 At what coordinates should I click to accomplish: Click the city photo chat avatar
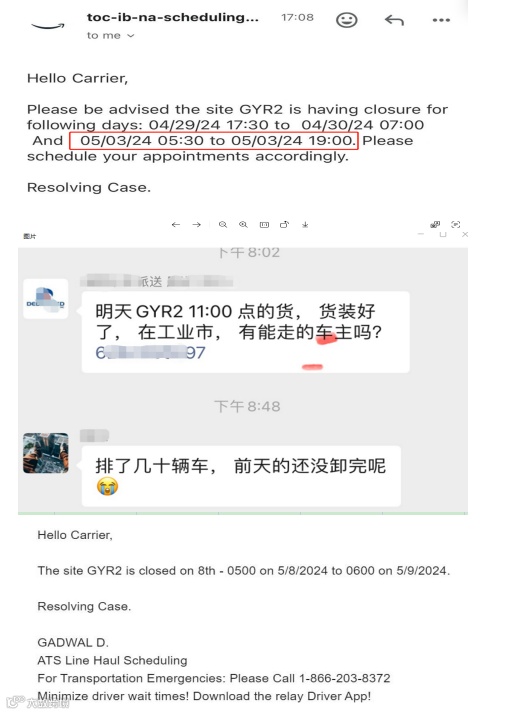click(46, 453)
